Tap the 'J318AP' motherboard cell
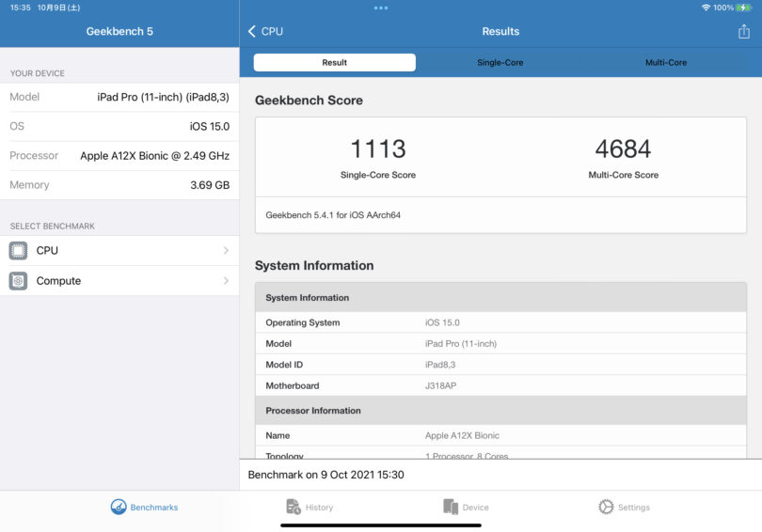This screenshot has height=532, width=762. click(441, 386)
